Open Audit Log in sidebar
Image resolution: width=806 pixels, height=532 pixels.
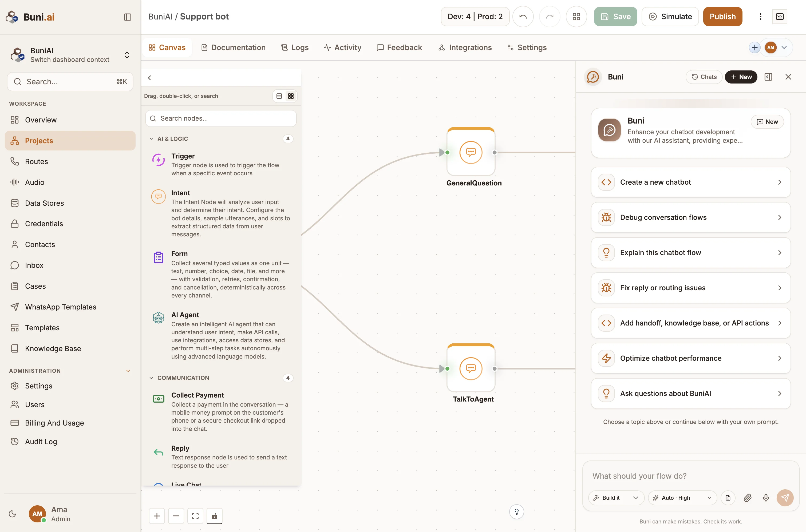[70, 442]
